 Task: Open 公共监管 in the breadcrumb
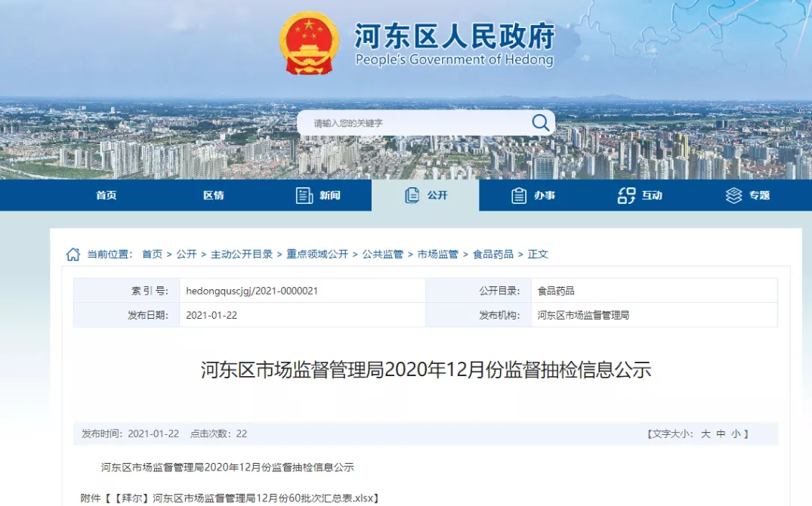[383, 255]
